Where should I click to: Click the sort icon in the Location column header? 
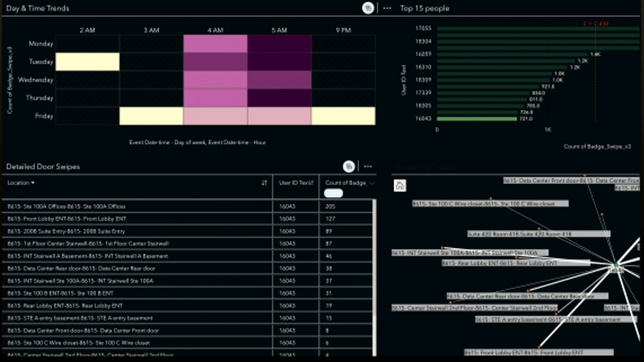pyautogui.click(x=264, y=183)
